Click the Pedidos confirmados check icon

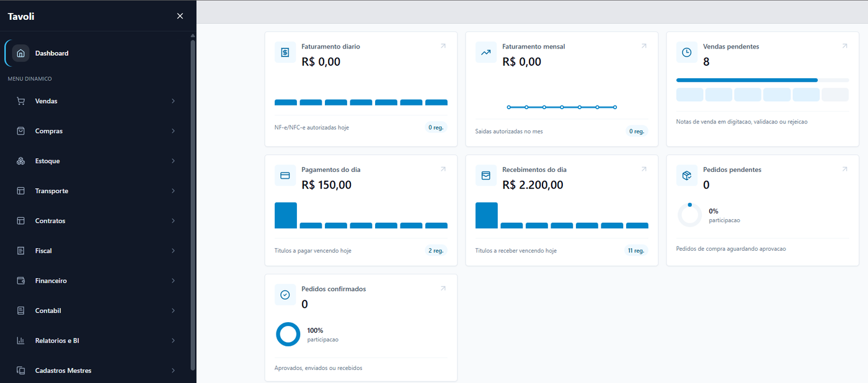click(285, 295)
